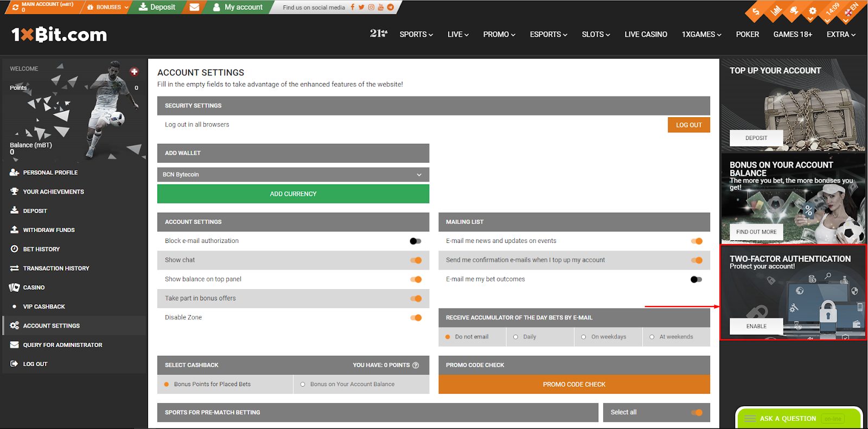Open the Facebook social media icon
The height and width of the screenshot is (429, 868).
click(x=353, y=7)
